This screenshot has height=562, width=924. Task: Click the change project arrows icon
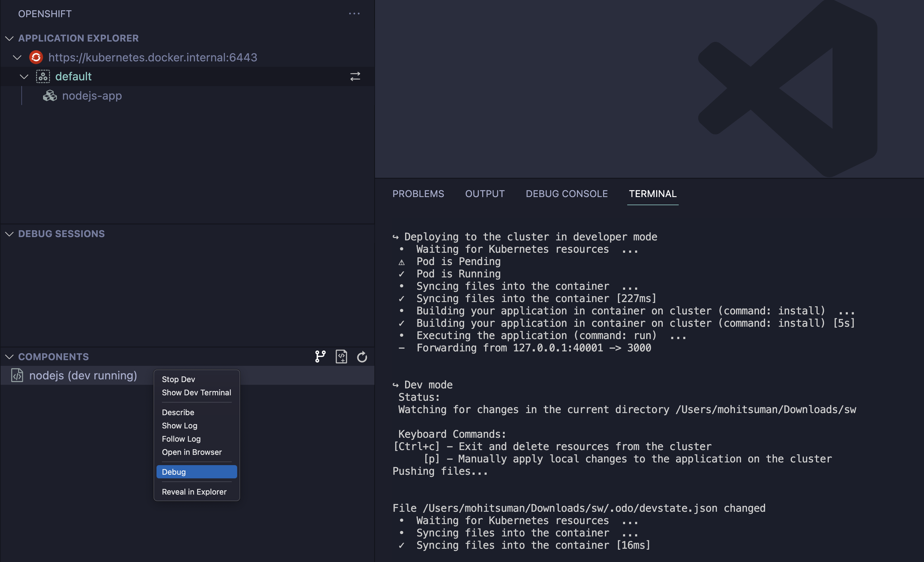pyautogui.click(x=355, y=76)
